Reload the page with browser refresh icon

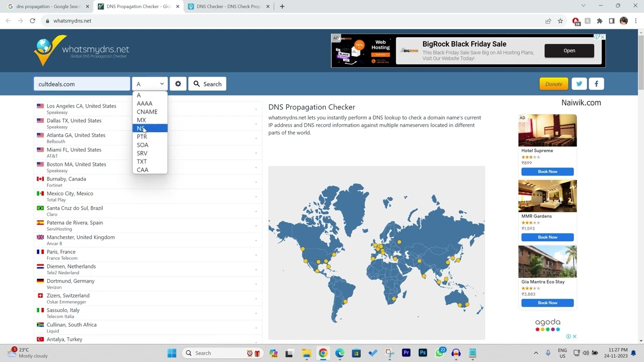click(x=32, y=21)
